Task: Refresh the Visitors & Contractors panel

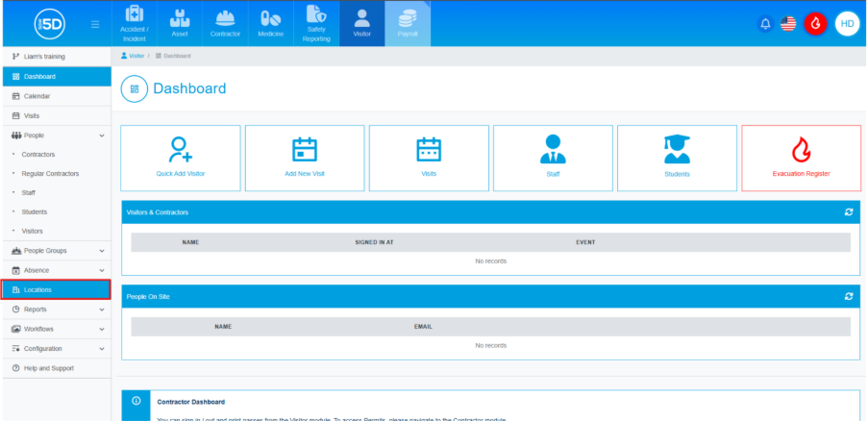Action: tap(848, 211)
